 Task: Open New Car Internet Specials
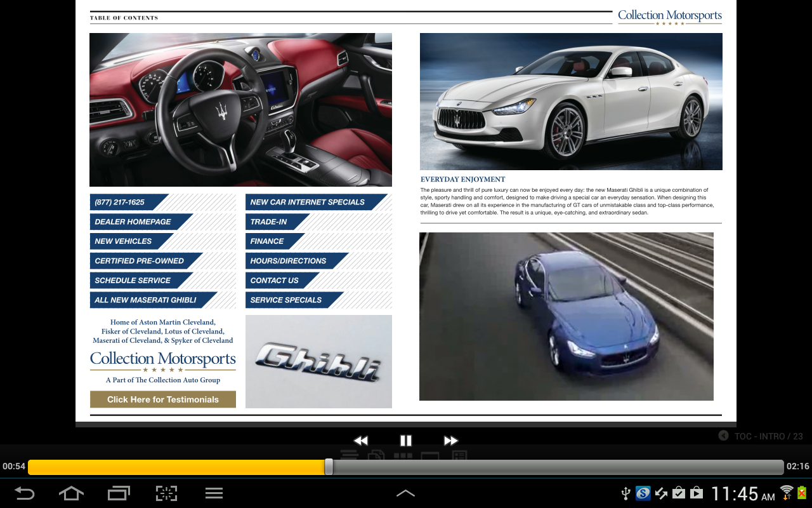click(317, 202)
